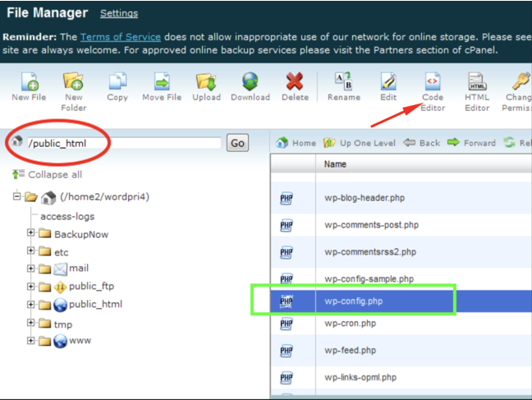This screenshot has width=532, height=400.
Task: Open the Terms of Service link
Action: pos(121,37)
